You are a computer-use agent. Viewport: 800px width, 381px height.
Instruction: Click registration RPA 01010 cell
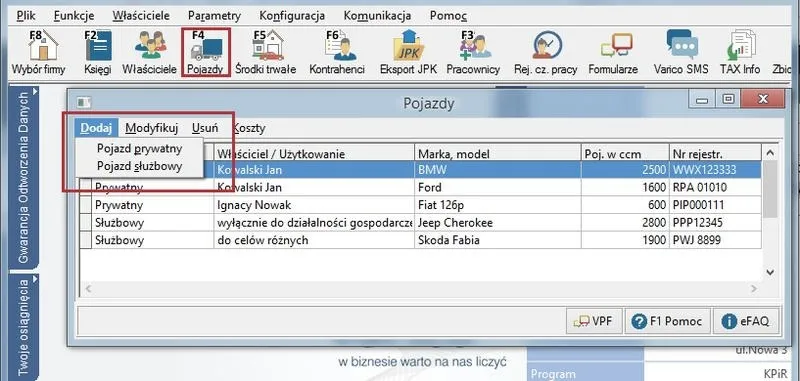pyautogui.click(x=715, y=187)
